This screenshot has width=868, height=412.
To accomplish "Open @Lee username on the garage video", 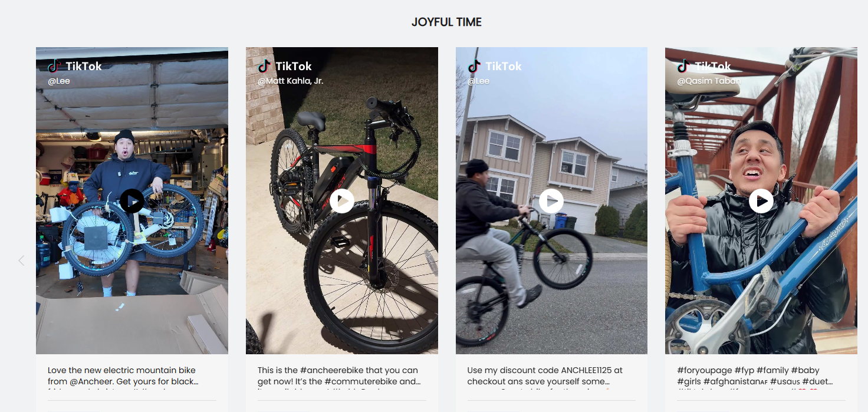I will (59, 81).
